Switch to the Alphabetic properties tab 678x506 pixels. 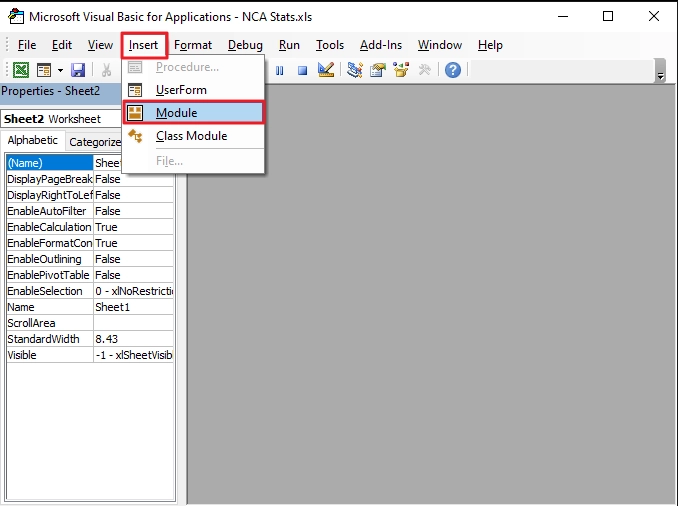tap(33, 140)
